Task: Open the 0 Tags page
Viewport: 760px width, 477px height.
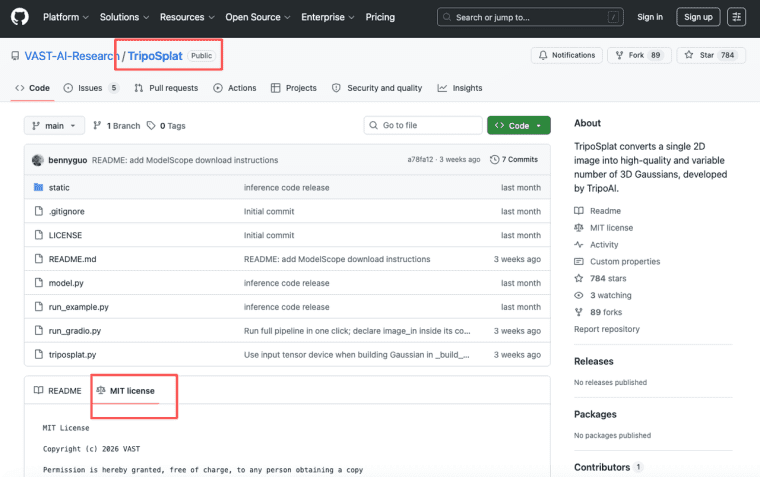Action: coord(166,126)
